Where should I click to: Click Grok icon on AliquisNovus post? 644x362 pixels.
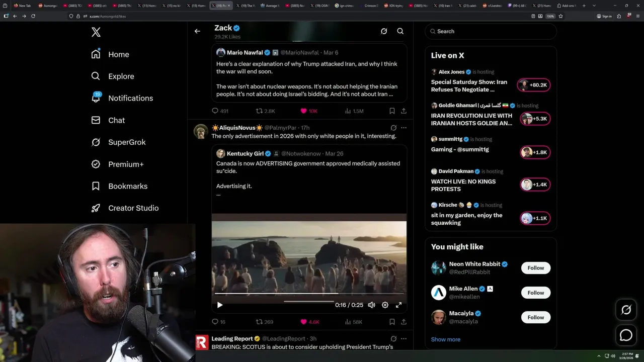click(x=393, y=128)
